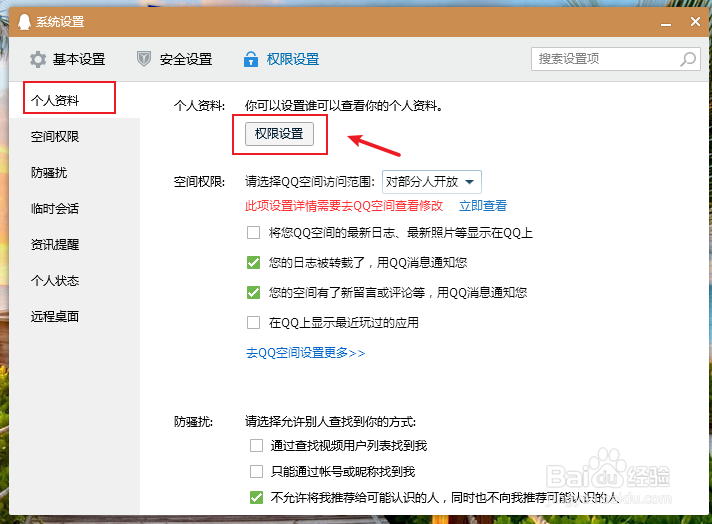Open the 基本设置 tab

[x=68, y=59]
